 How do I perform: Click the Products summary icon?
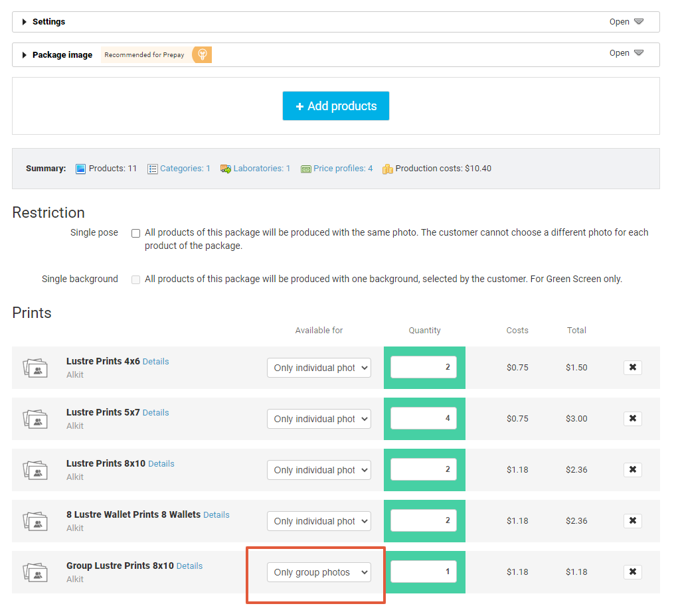click(80, 169)
